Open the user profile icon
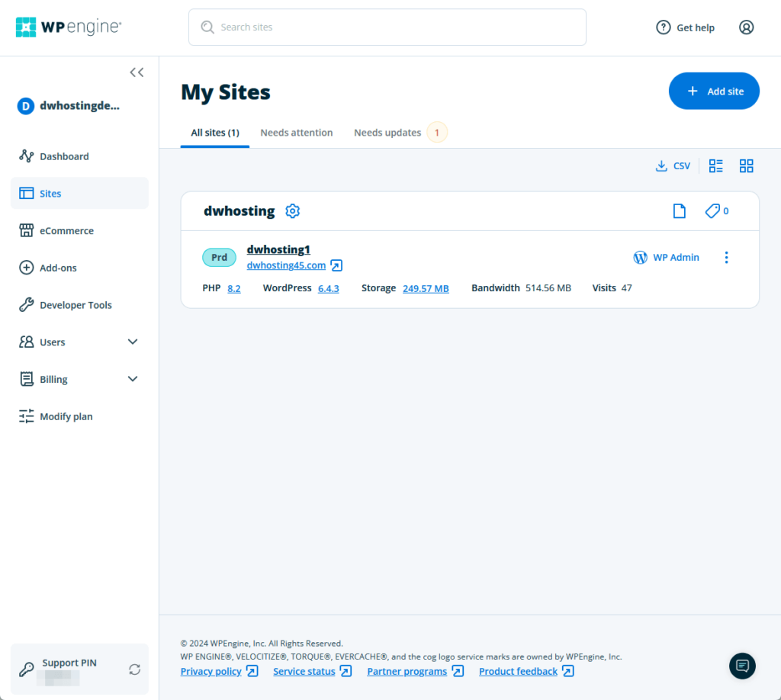Viewport: 781px width, 700px height. pyautogui.click(x=746, y=27)
